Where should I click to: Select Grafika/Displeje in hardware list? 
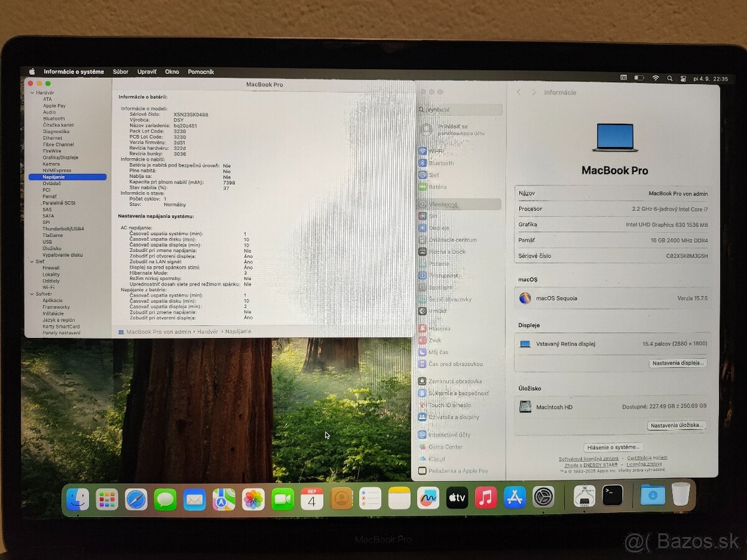60,157
